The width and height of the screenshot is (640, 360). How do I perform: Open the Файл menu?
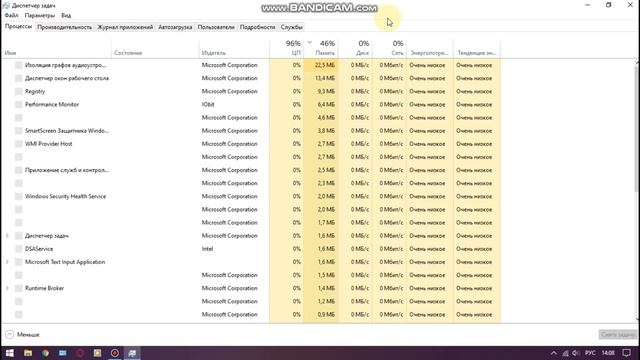coord(11,16)
